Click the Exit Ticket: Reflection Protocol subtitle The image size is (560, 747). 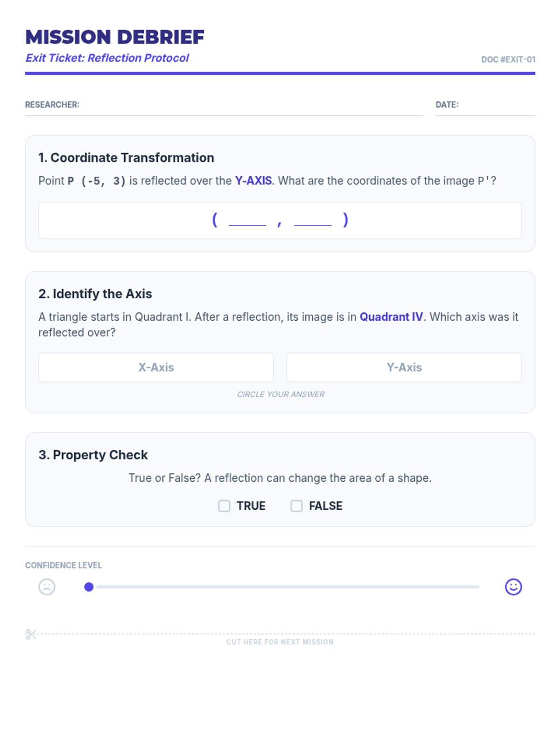pos(107,58)
